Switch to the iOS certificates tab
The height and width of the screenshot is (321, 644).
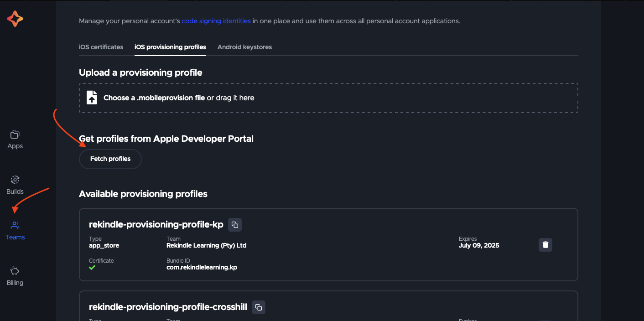[x=101, y=47]
